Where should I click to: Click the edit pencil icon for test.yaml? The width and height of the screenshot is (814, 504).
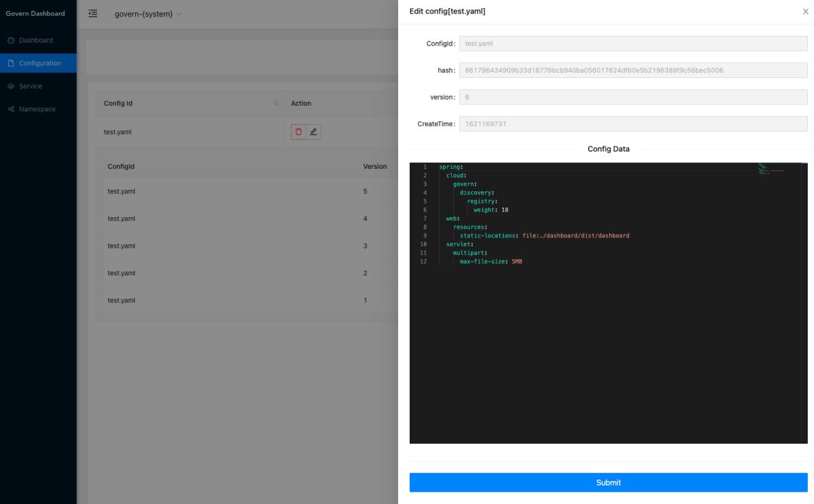coord(313,132)
